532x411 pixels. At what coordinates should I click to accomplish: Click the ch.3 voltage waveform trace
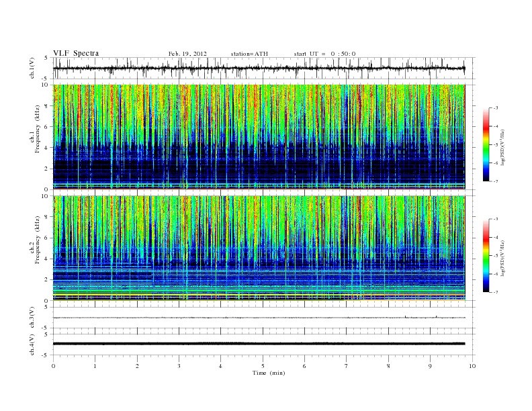[259, 318]
